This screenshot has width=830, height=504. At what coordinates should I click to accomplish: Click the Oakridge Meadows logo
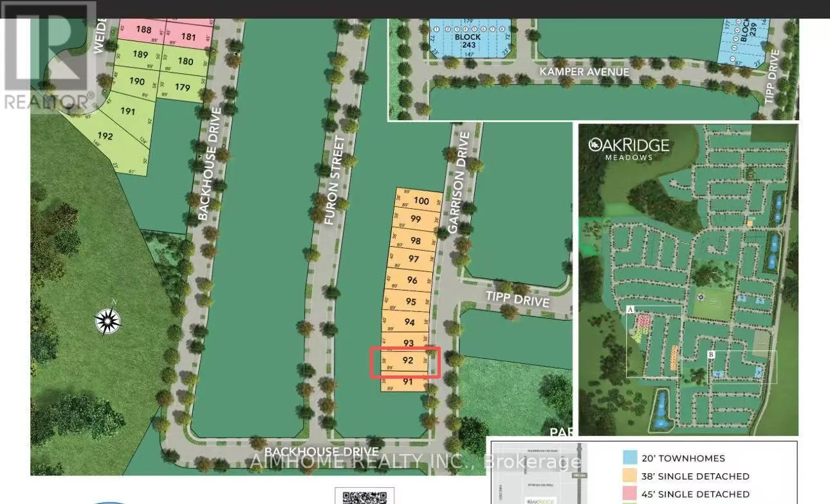629,148
